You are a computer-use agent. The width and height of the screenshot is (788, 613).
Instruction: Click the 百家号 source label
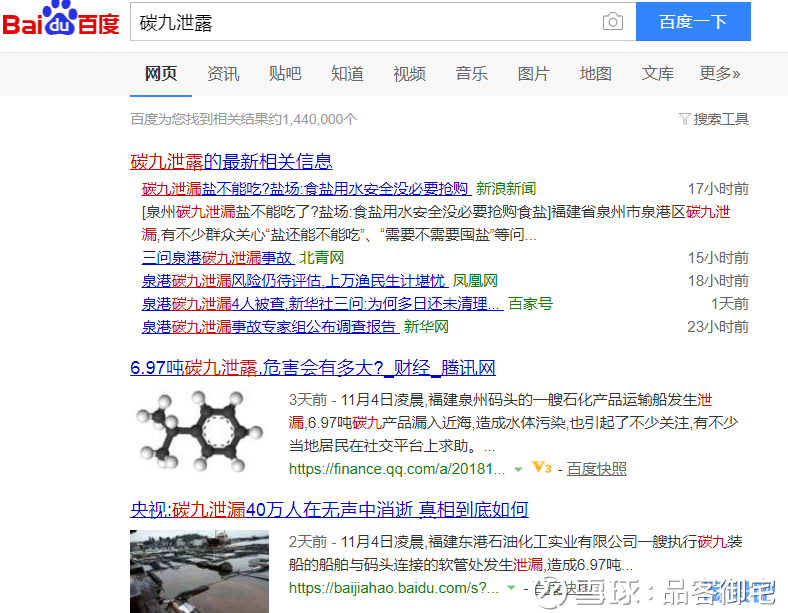point(530,304)
